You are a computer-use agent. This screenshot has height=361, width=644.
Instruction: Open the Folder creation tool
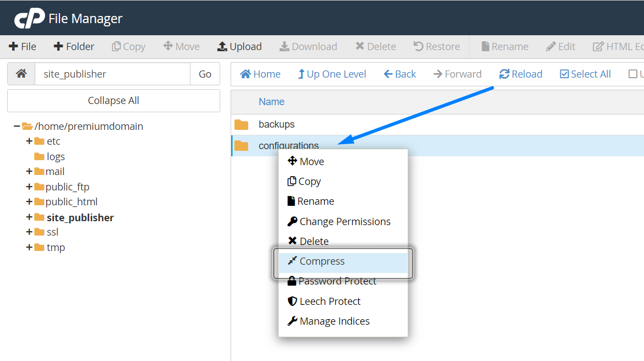[74, 46]
